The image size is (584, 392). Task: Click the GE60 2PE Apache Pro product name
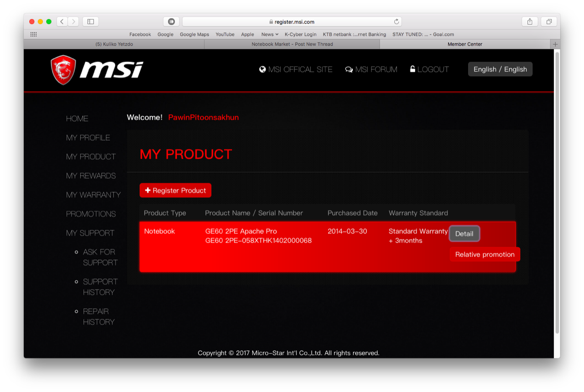click(241, 231)
